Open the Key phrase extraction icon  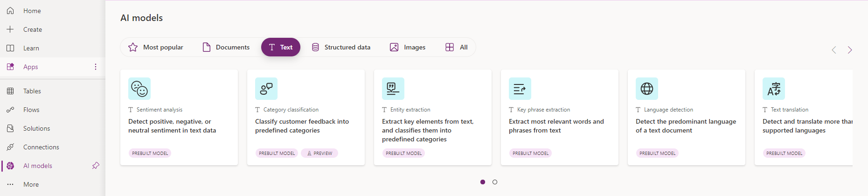coord(520,89)
